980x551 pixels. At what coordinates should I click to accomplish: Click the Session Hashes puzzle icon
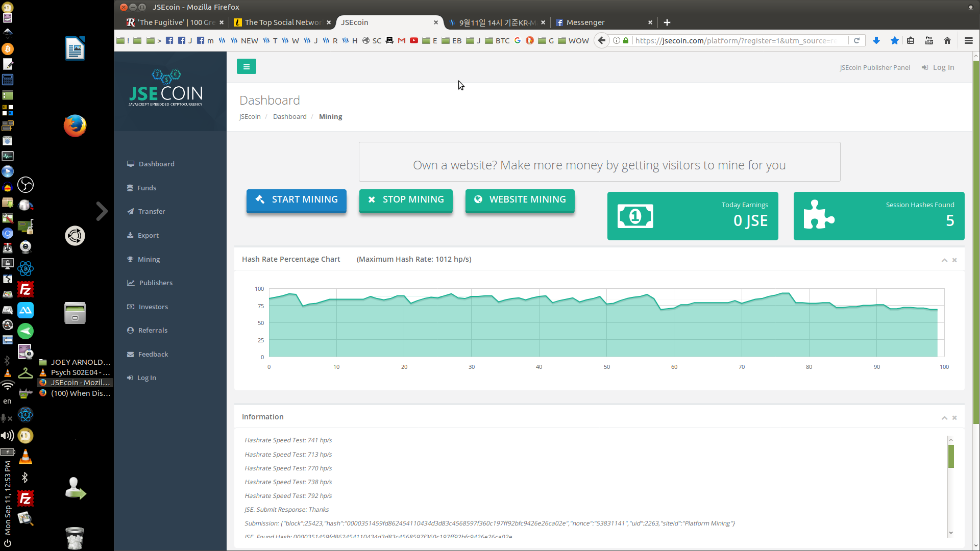tap(819, 214)
